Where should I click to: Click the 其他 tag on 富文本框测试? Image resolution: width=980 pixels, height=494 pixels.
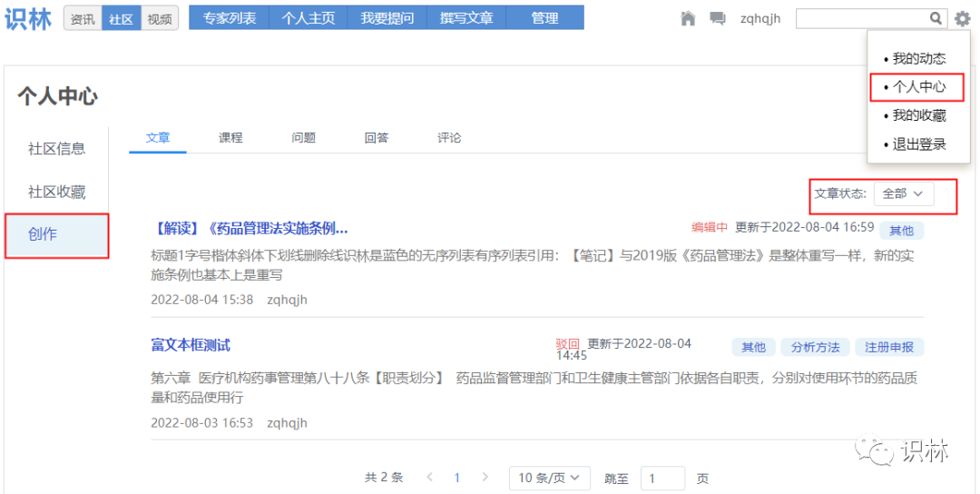[753, 347]
